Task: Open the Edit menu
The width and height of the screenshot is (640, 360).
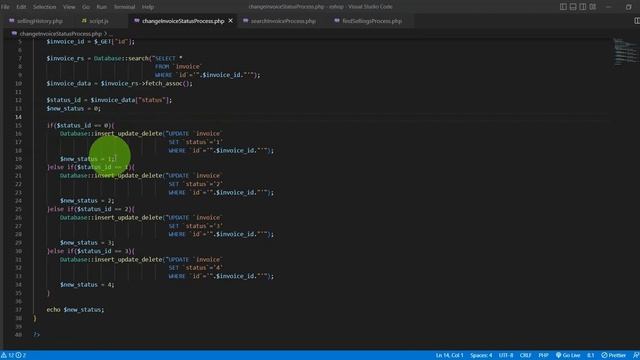Action: [21, 7]
